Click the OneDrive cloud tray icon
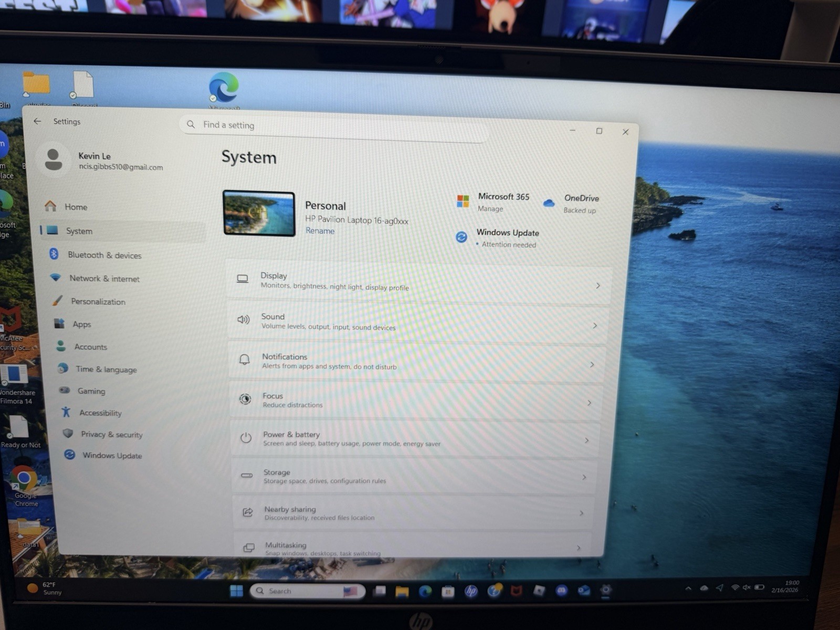 704,588
